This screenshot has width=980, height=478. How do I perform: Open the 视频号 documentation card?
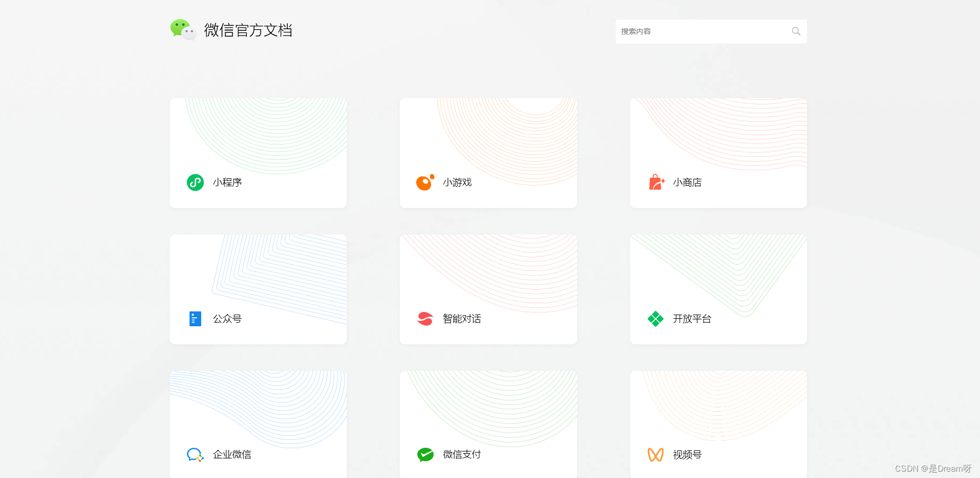pyautogui.click(x=718, y=419)
